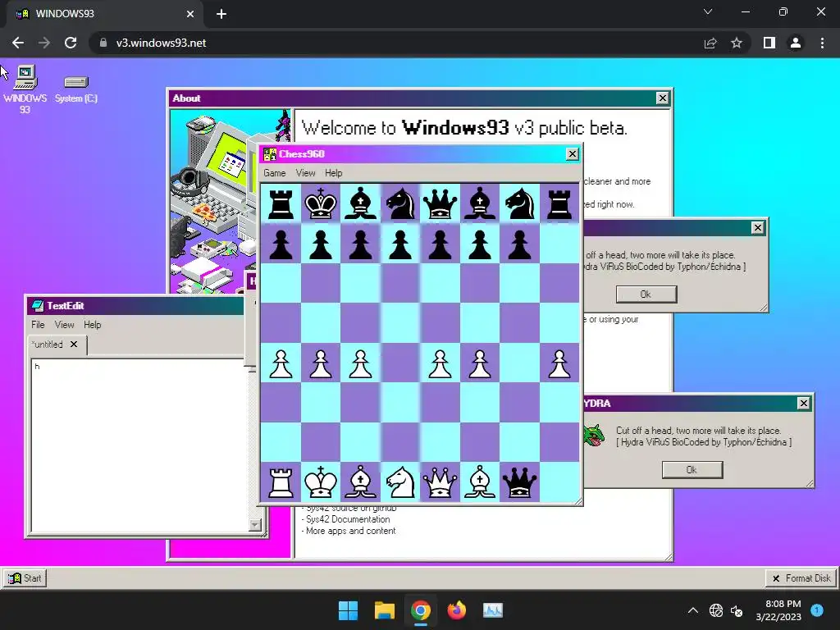The width and height of the screenshot is (840, 630).
Task: Launch Firefox from the Windows taskbar
Action: [456, 610]
